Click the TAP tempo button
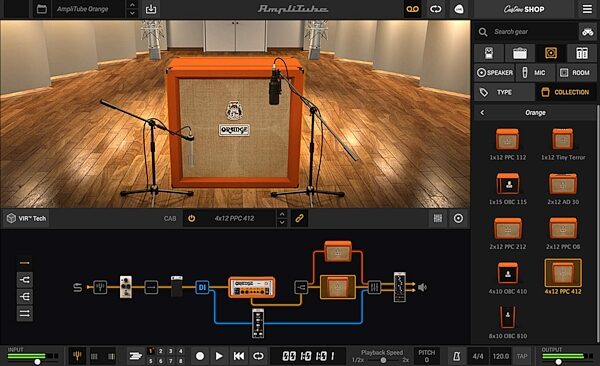Screen dimensions: 600x366 point(522,356)
